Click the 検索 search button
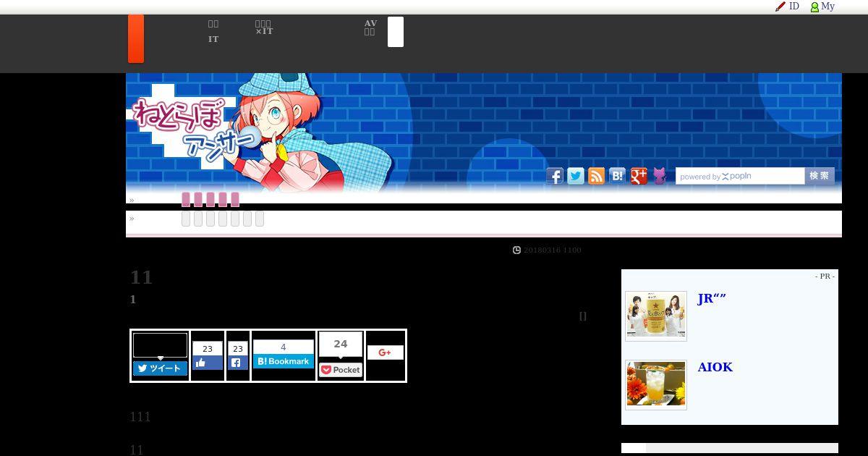 pyautogui.click(x=820, y=176)
